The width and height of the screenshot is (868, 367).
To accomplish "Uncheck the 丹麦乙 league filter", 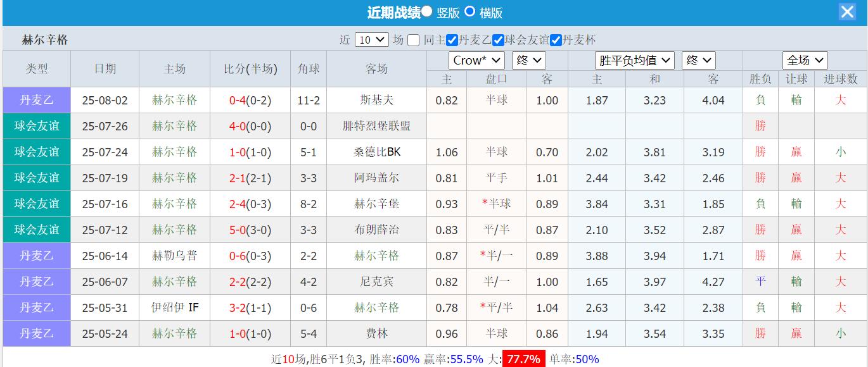I will point(452,39).
